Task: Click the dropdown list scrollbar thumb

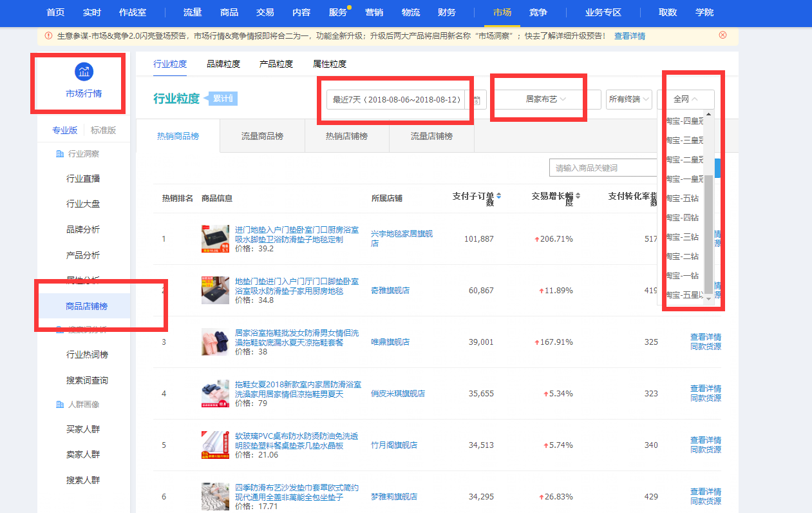Action: [x=709, y=233]
